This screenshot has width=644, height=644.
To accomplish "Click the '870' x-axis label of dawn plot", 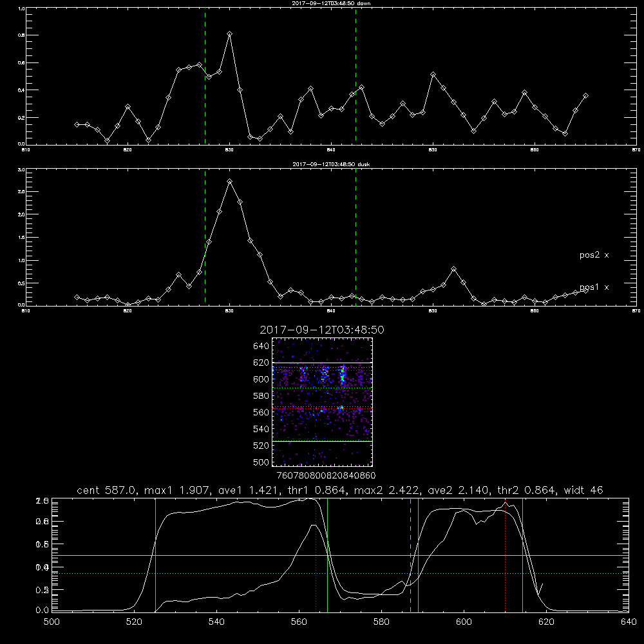I will 636,150.
